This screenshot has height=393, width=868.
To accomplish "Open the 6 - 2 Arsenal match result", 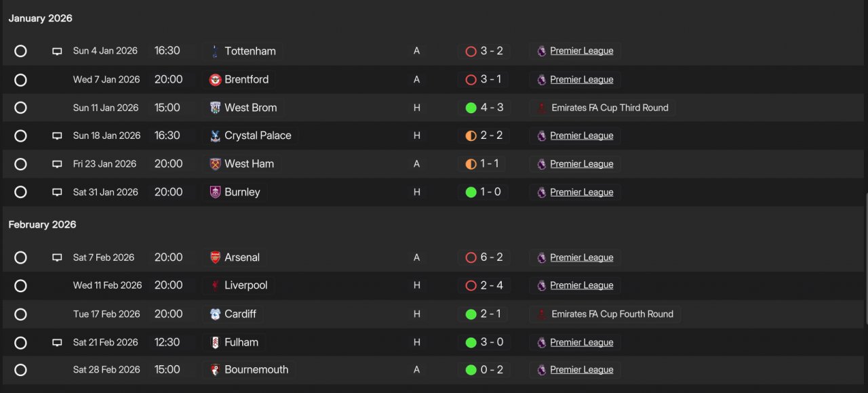I will [x=484, y=257].
